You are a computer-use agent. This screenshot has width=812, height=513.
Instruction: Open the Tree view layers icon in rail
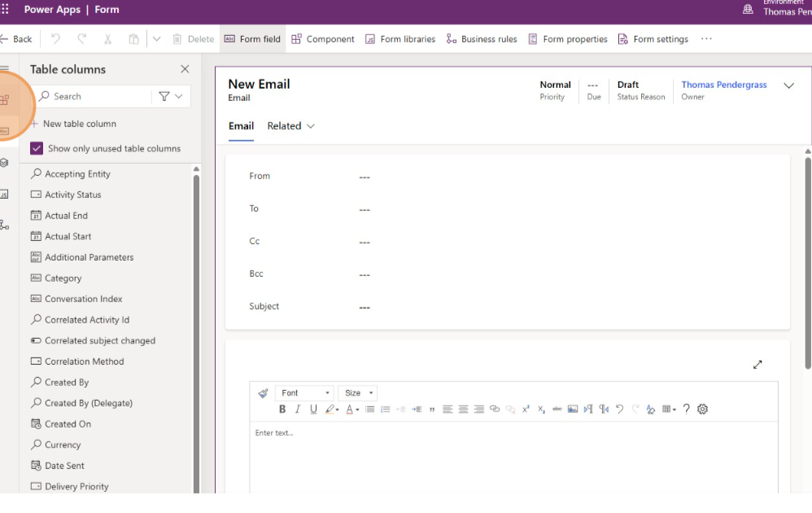4,163
